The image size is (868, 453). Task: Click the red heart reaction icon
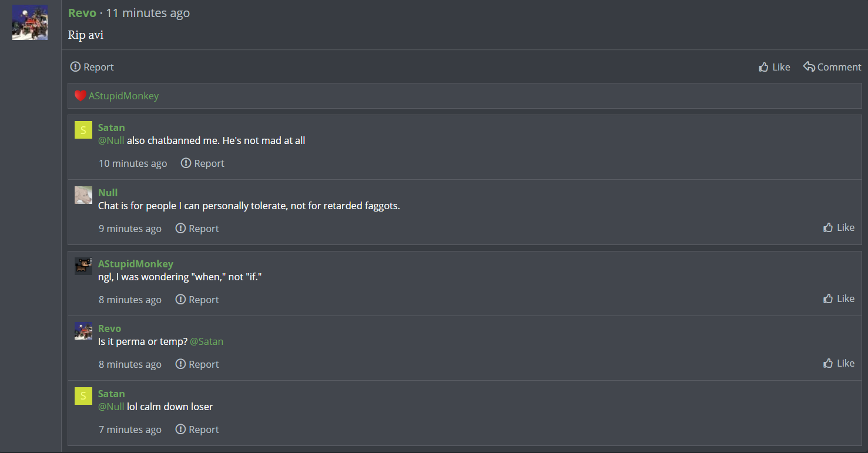click(81, 96)
